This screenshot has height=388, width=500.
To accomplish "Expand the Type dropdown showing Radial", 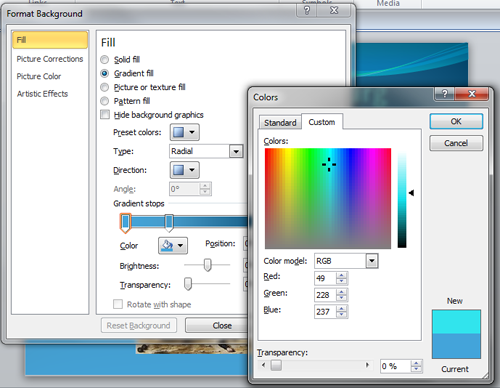I will (x=236, y=151).
